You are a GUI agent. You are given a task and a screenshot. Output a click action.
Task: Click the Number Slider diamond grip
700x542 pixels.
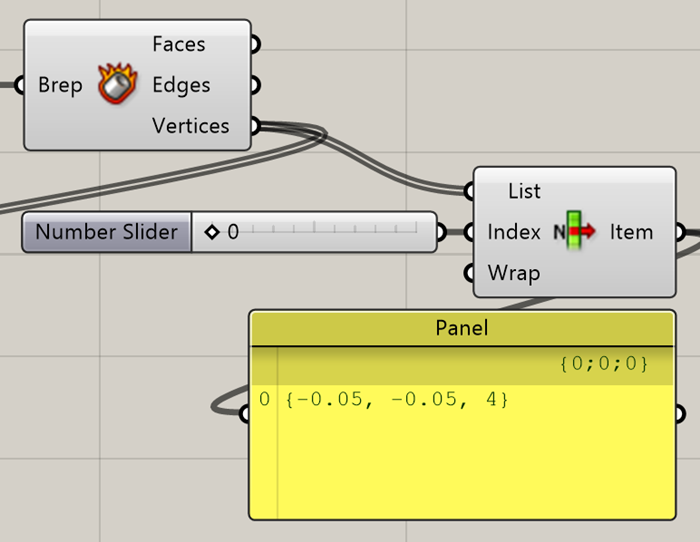pos(211,233)
